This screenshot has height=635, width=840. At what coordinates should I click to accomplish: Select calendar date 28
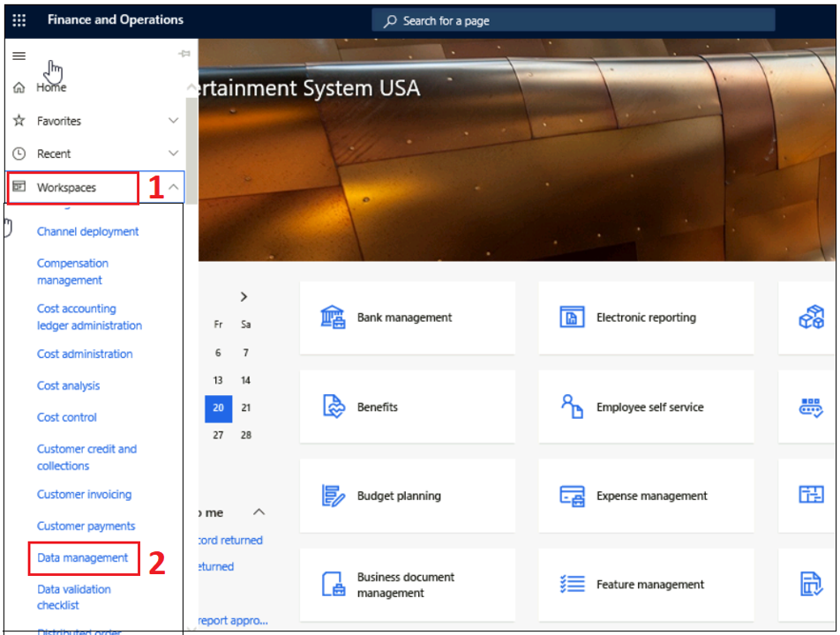[246, 435]
